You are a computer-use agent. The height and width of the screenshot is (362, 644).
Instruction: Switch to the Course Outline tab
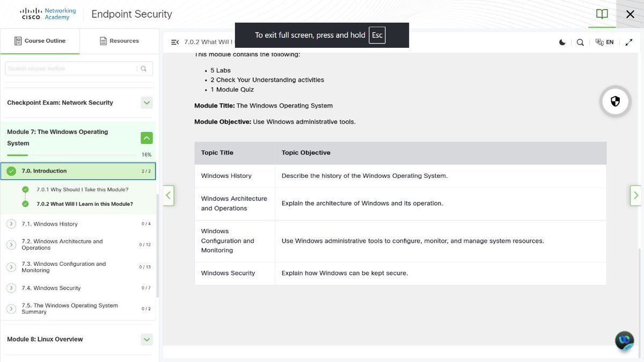40,41
